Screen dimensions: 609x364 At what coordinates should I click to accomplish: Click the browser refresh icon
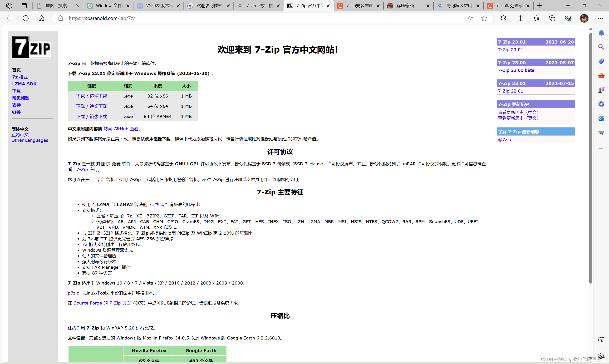pyautogui.click(x=26, y=18)
